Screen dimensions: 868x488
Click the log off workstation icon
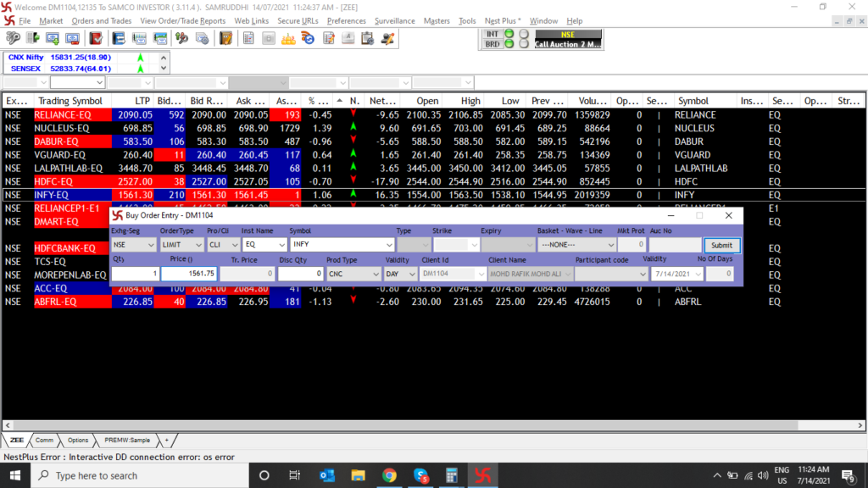(x=31, y=38)
